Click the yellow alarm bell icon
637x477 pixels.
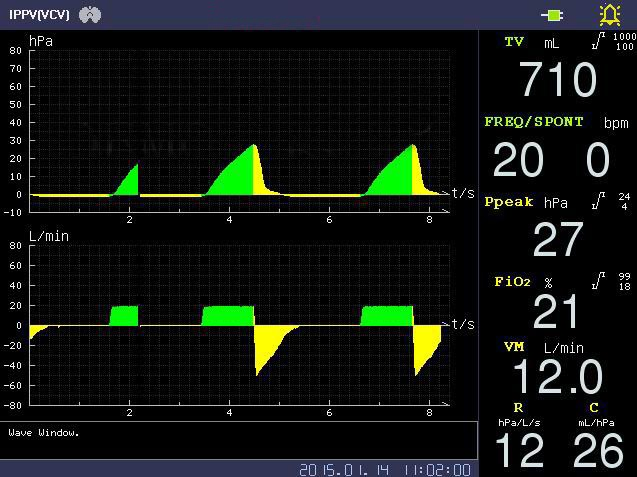tap(609, 15)
